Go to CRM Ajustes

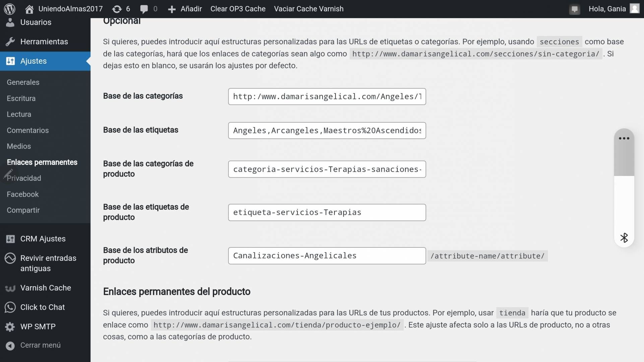tap(43, 239)
